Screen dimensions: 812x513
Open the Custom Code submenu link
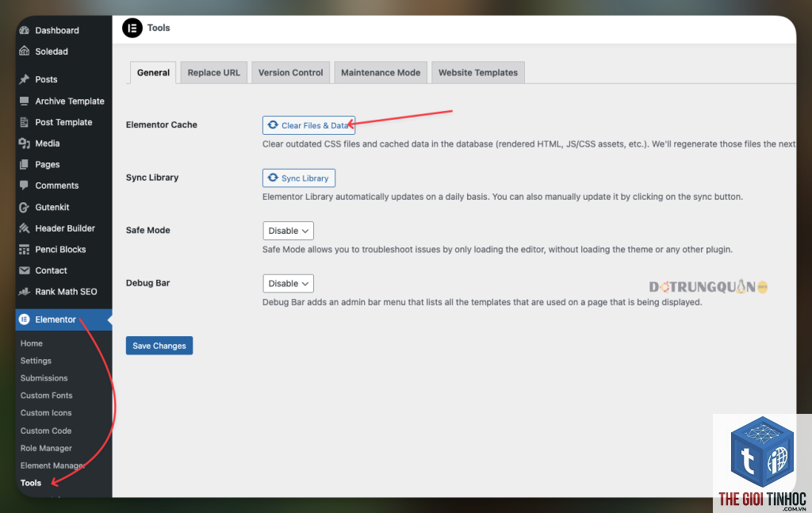pyautogui.click(x=46, y=431)
